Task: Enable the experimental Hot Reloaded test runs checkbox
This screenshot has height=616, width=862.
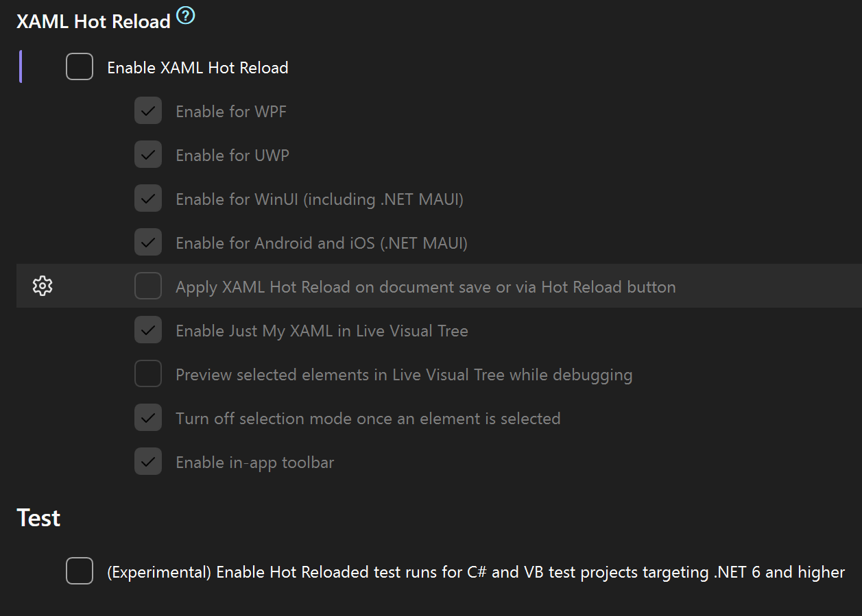Action: click(x=80, y=571)
